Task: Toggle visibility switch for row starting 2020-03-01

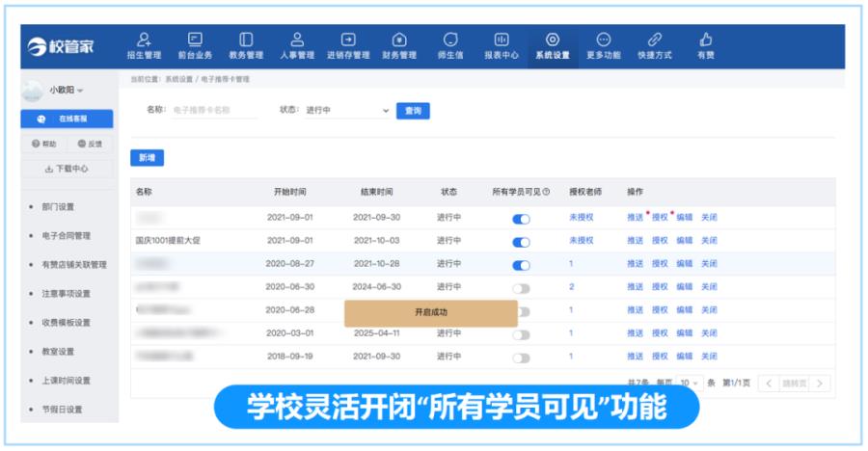Action: click(x=521, y=334)
